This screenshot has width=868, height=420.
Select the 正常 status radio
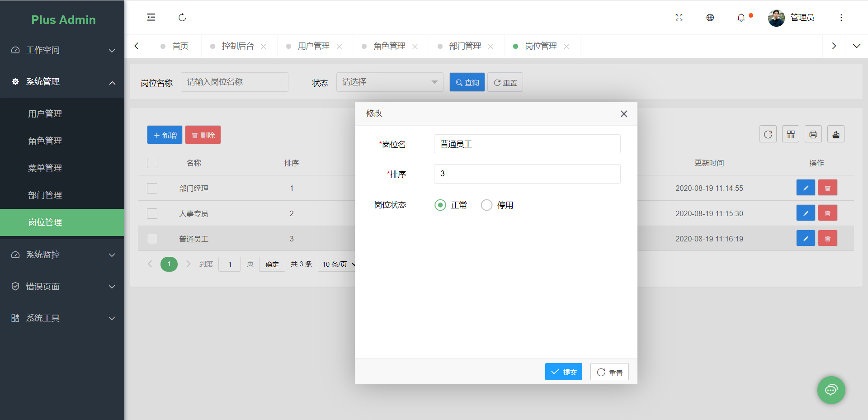[x=451, y=205]
